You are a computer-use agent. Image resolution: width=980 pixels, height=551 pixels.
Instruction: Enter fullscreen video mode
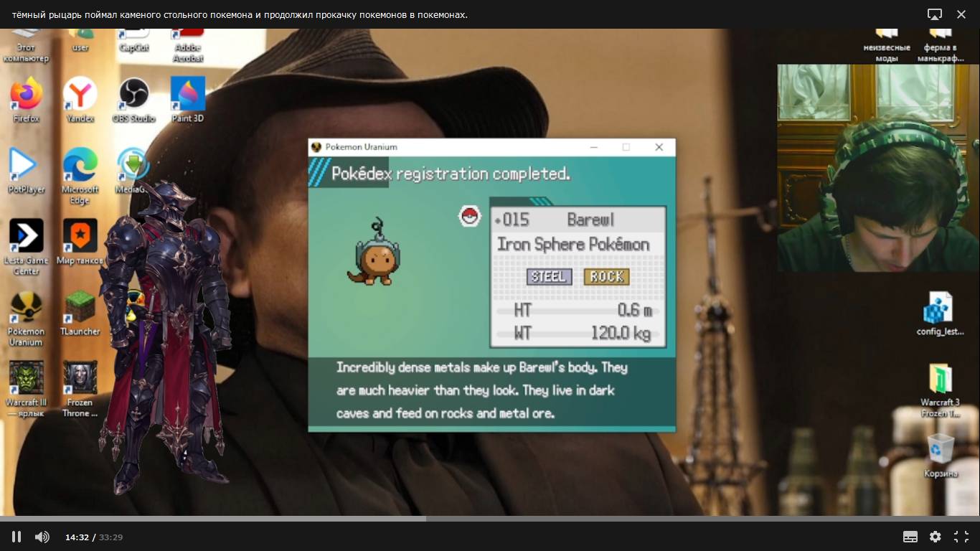[961, 537]
